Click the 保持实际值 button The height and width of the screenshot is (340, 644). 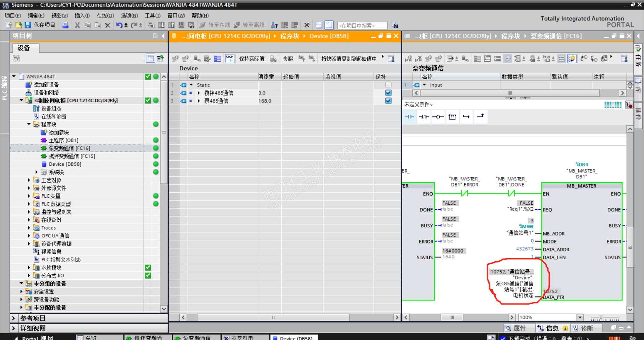tap(252, 59)
